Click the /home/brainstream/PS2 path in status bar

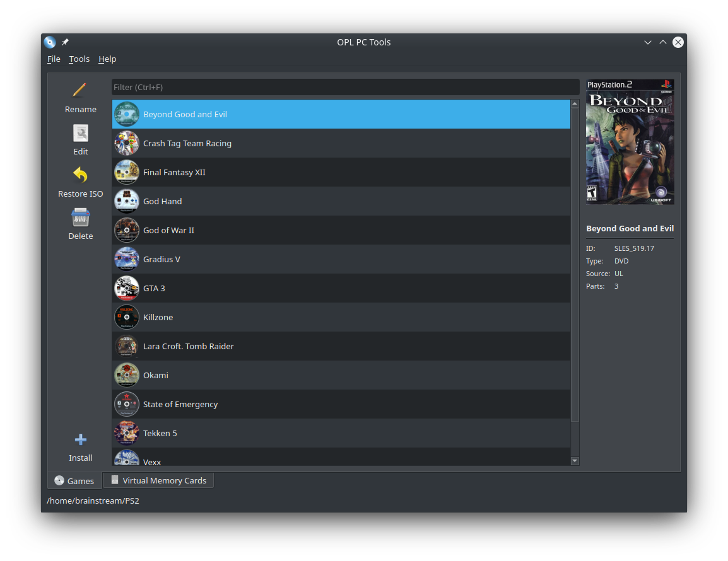93,500
